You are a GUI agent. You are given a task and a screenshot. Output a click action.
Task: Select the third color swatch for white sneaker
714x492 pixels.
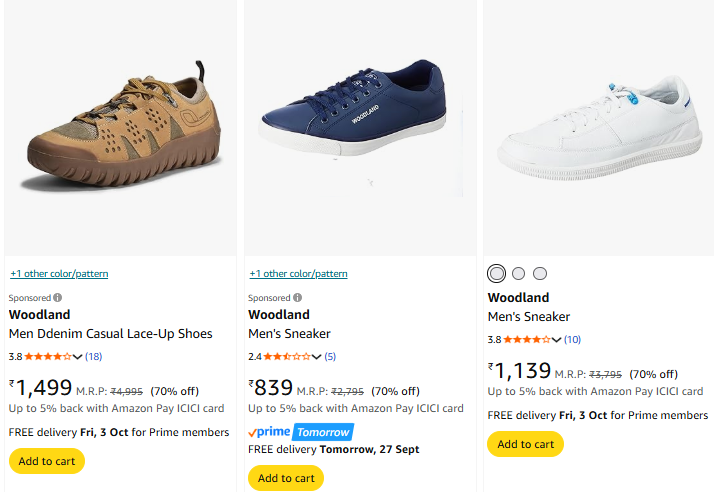540,273
